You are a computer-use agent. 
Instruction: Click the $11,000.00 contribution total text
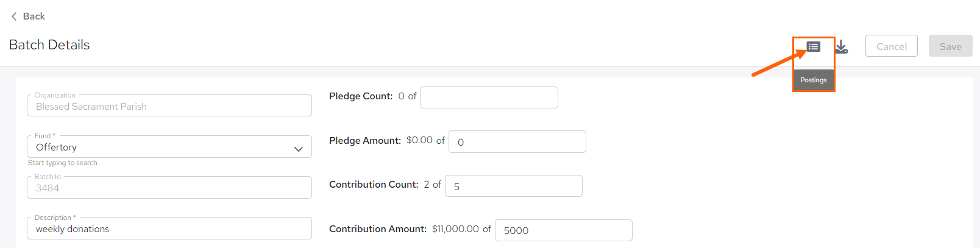[x=455, y=229]
